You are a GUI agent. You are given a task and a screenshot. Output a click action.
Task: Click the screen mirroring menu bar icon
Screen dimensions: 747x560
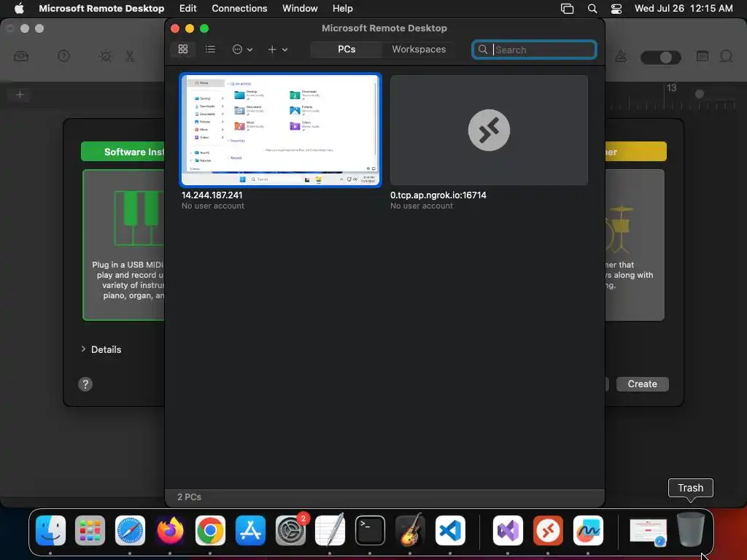pos(567,9)
